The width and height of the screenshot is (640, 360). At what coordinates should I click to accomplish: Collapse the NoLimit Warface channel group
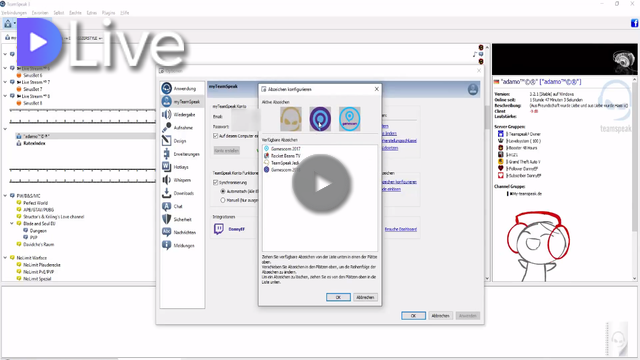coord(5,258)
